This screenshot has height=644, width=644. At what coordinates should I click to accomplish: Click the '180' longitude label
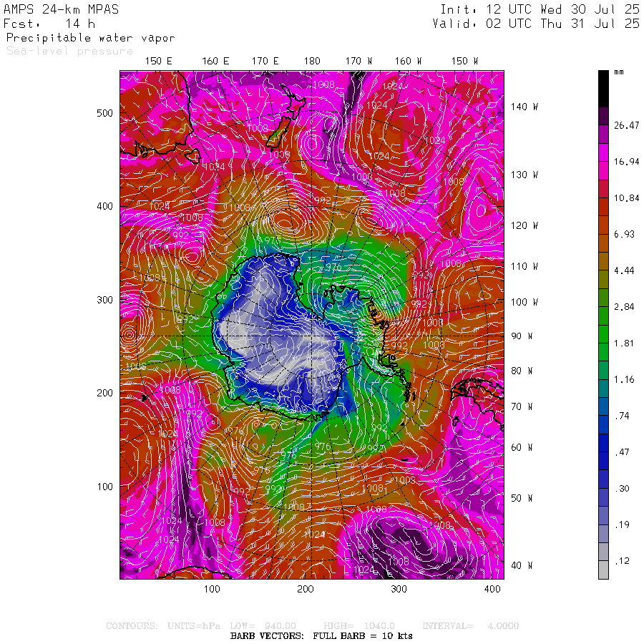pos(312,61)
